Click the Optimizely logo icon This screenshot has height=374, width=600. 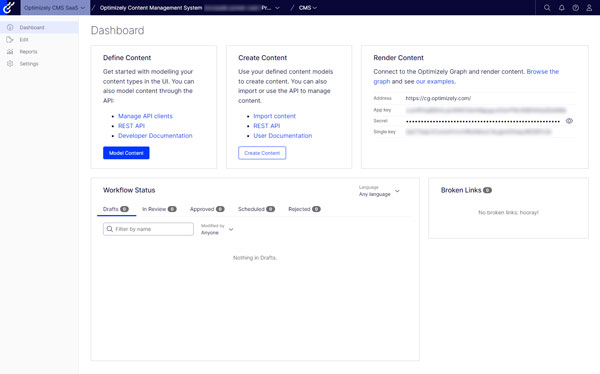(x=9, y=7)
